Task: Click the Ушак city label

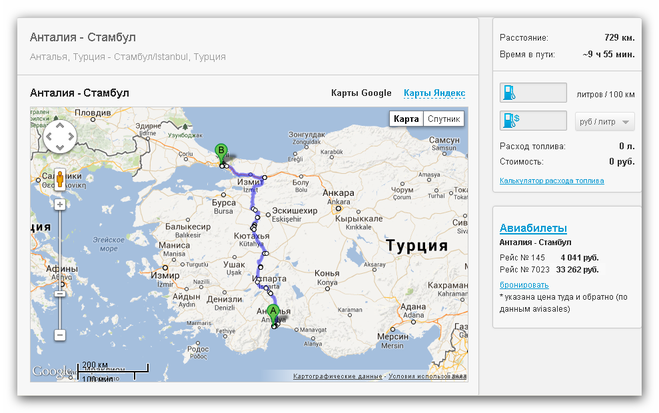Action: tap(234, 265)
